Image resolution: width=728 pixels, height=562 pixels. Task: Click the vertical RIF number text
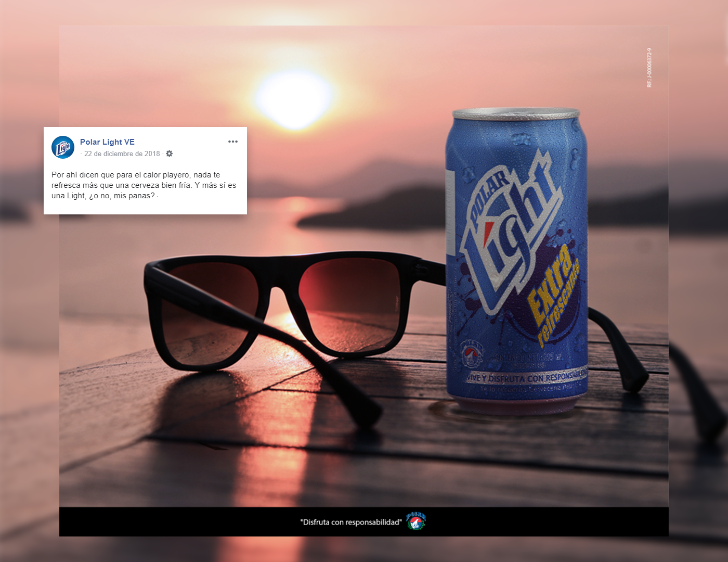click(x=649, y=68)
